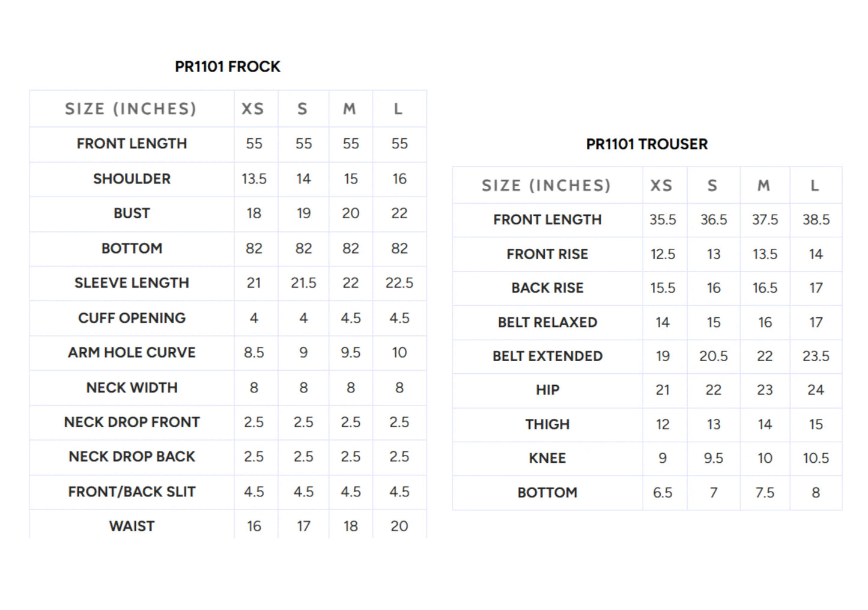Select the CUFF OPENING row label
868x610 pixels.
(132, 318)
